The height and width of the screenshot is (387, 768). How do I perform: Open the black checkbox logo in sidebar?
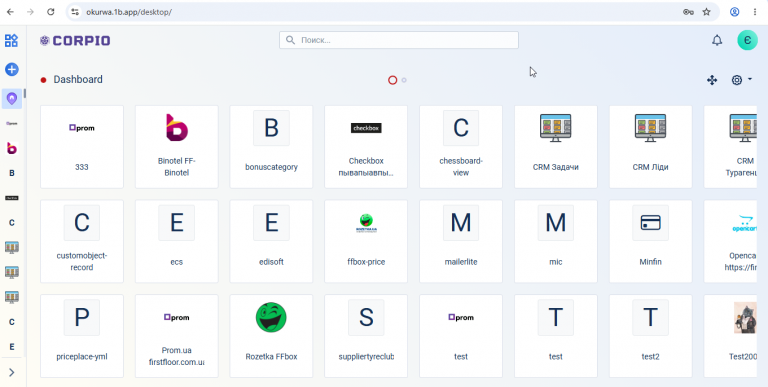click(x=12, y=198)
